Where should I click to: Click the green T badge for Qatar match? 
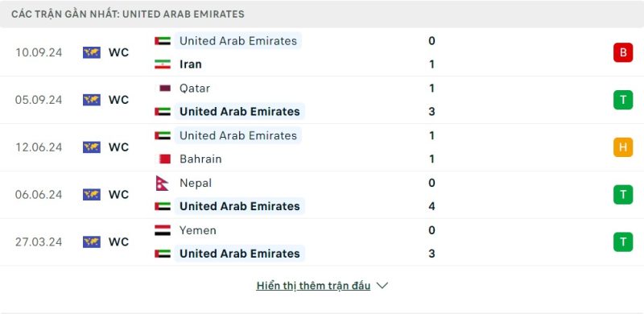click(x=623, y=100)
